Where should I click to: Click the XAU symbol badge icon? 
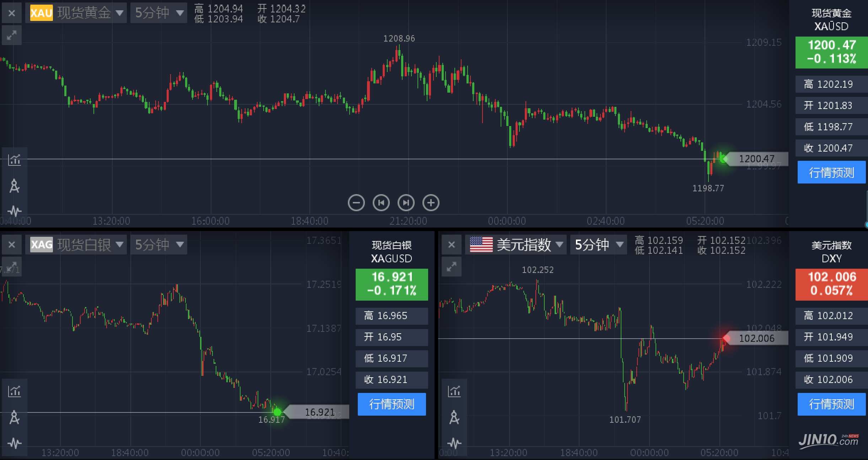tap(41, 13)
